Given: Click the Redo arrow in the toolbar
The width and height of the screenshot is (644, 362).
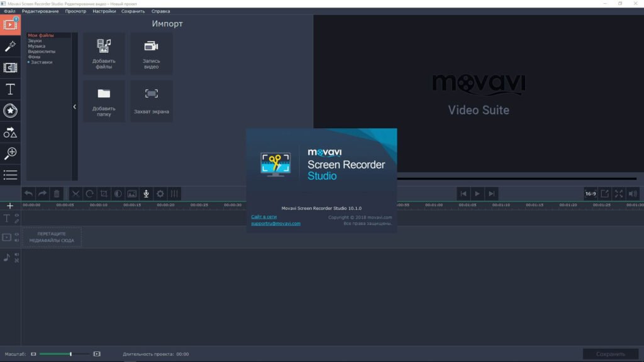Looking at the screenshot, I should pyautogui.click(x=42, y=194).
